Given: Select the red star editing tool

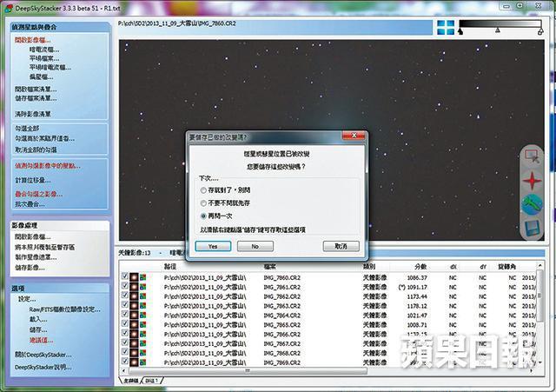Looking at the screenshot, I should 533,182.
